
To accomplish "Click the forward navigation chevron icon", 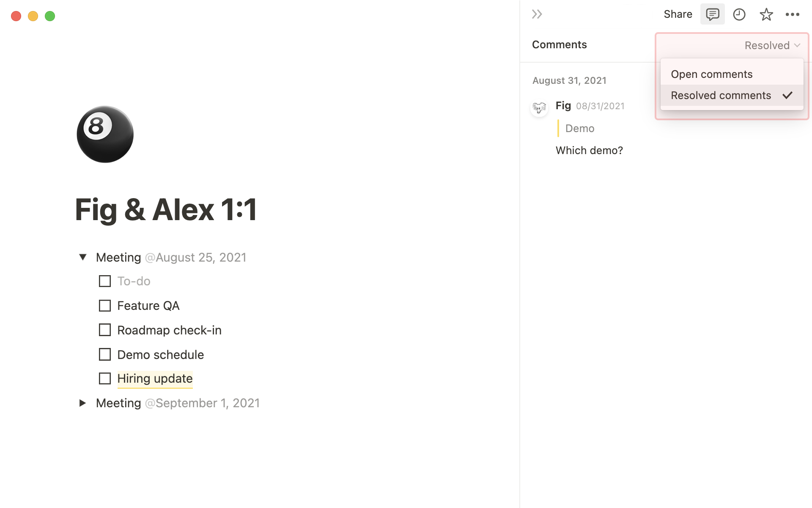I will pyautogui.click(x=537, y=14).
